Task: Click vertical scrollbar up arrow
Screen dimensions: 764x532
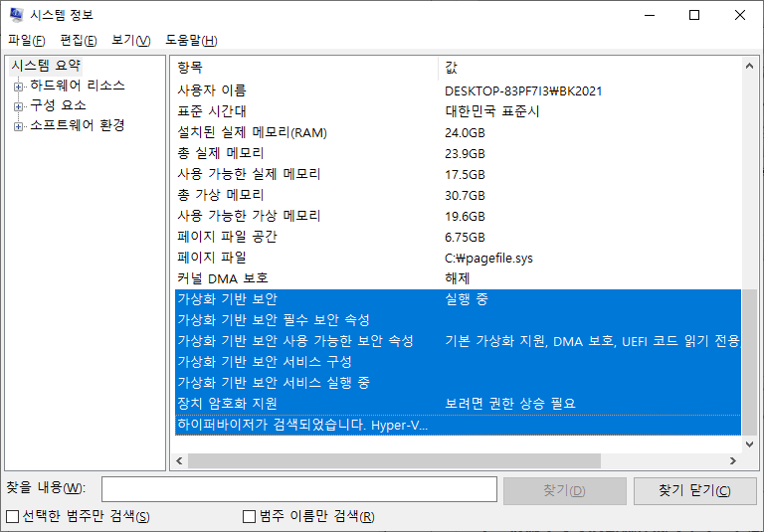Action: [x=749, y=66]
